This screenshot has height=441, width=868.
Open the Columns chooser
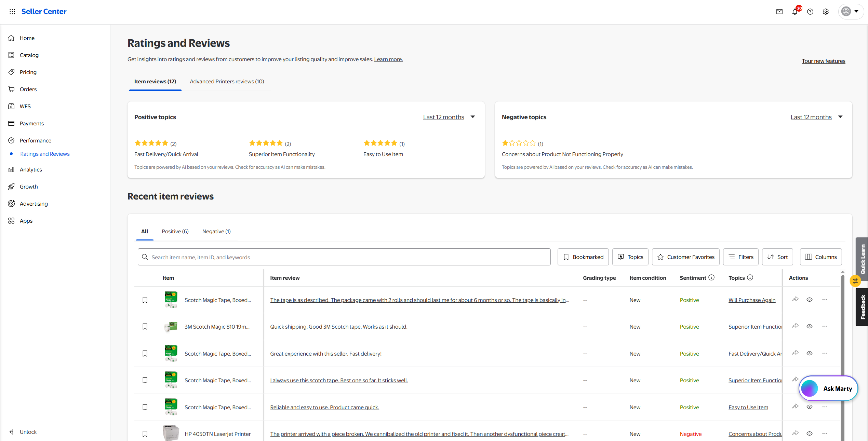pos(821,257)
